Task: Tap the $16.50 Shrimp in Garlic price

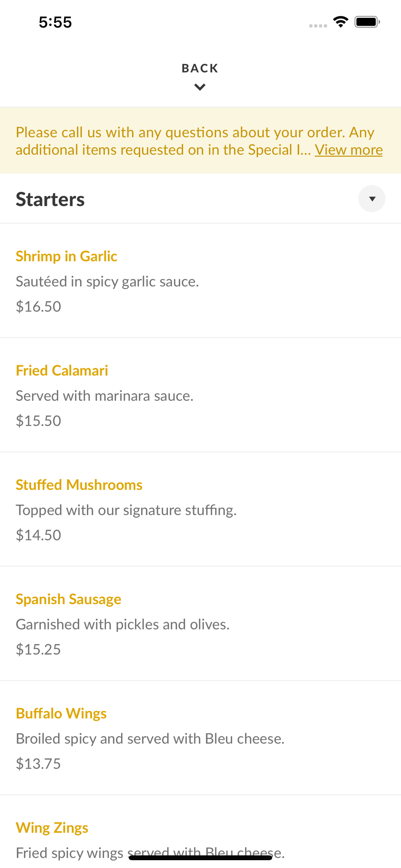Action: pyautogui.click(x=39, y=306)
